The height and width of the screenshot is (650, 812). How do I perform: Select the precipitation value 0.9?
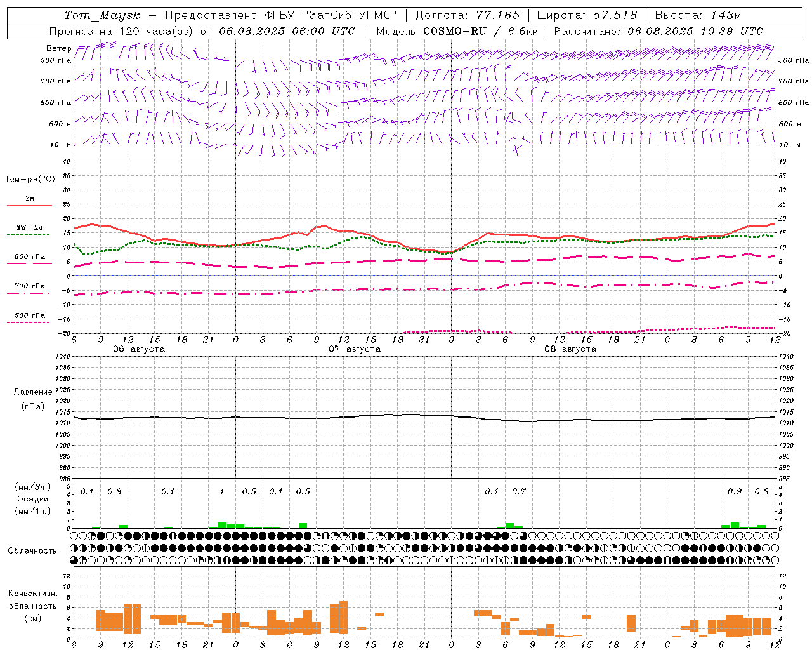click(735, 492)
